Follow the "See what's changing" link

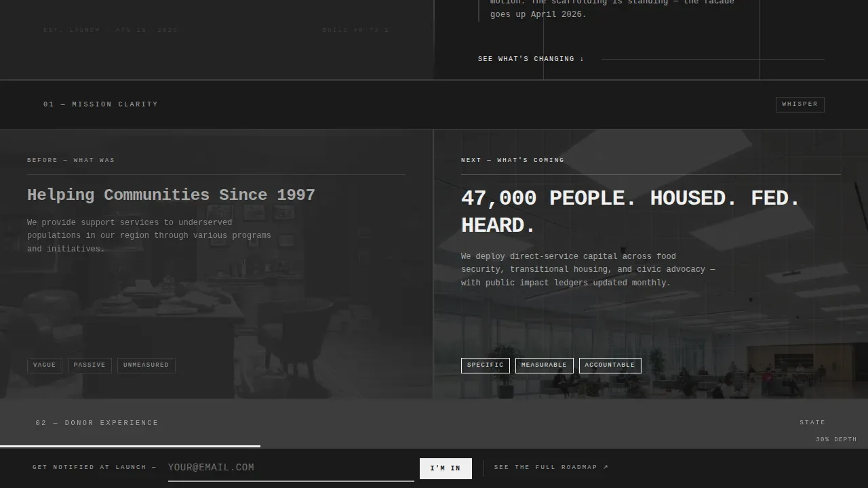[531, 59]
